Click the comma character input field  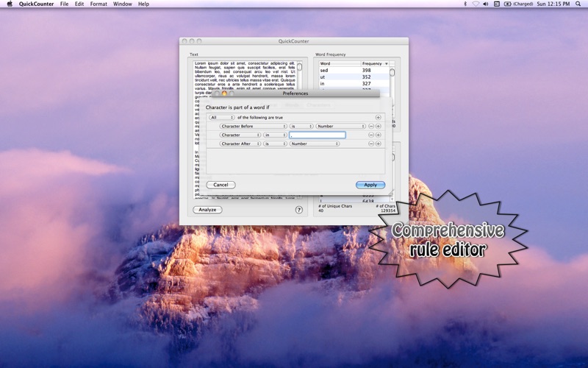(x=318, y=135)
